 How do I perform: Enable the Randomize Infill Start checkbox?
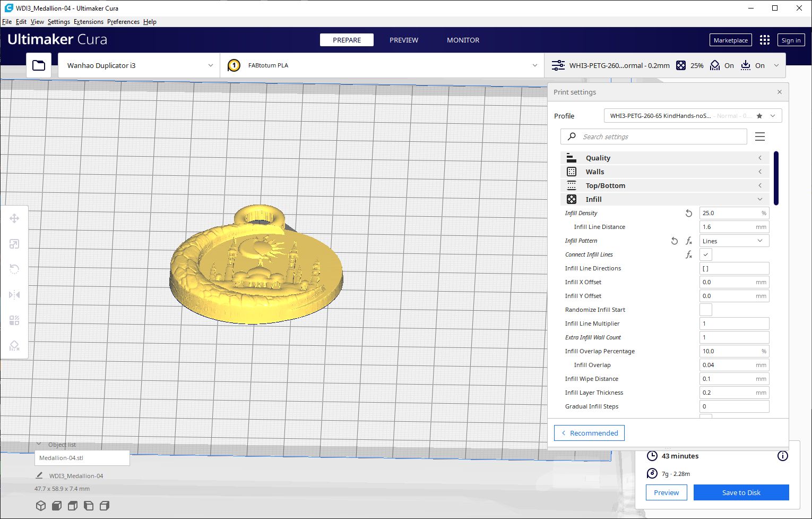705,310
